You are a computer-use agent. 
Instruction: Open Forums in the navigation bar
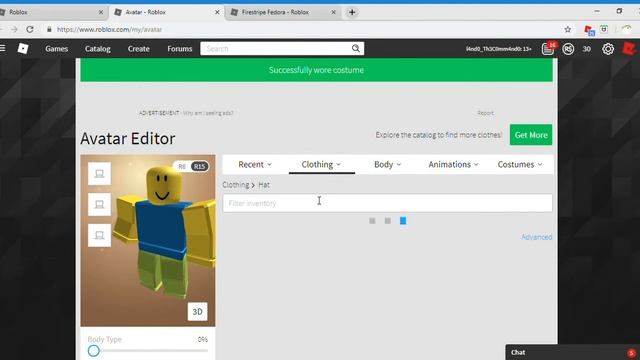tap(180, 49)
